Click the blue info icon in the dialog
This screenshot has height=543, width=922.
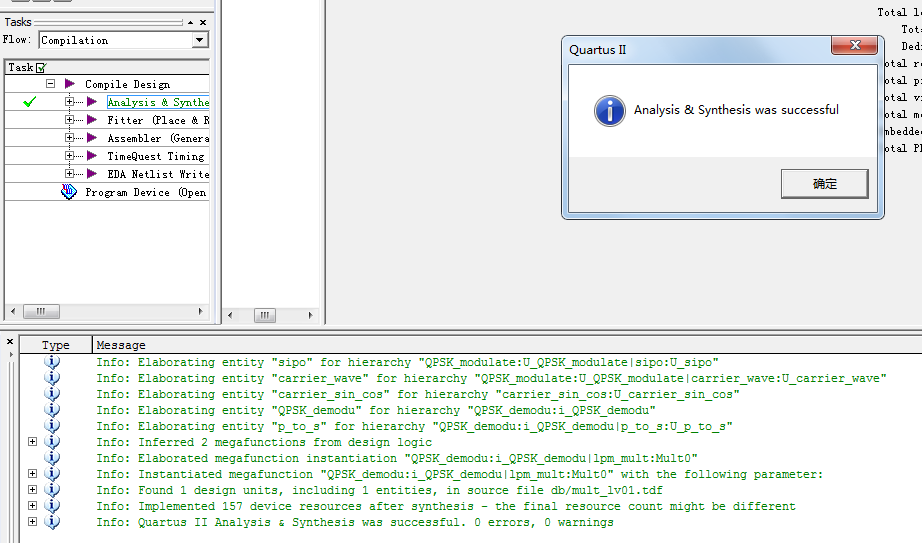point(610,111)
